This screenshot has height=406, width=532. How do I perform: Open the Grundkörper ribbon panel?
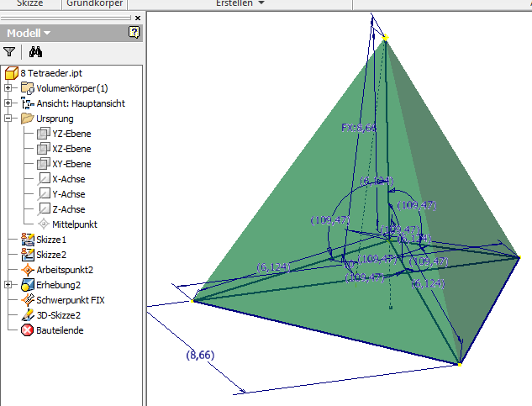click(x=95, y=3)
